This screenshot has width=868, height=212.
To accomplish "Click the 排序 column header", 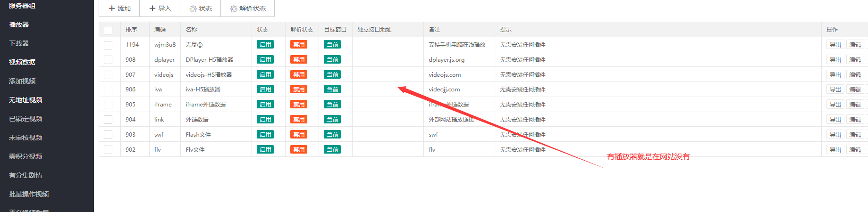I will point(131,30).
